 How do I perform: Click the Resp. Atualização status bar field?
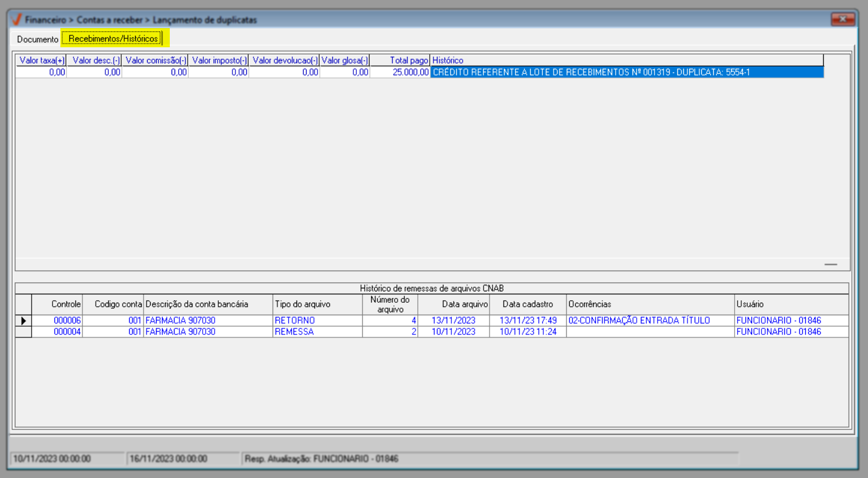(x=490, y=459)
